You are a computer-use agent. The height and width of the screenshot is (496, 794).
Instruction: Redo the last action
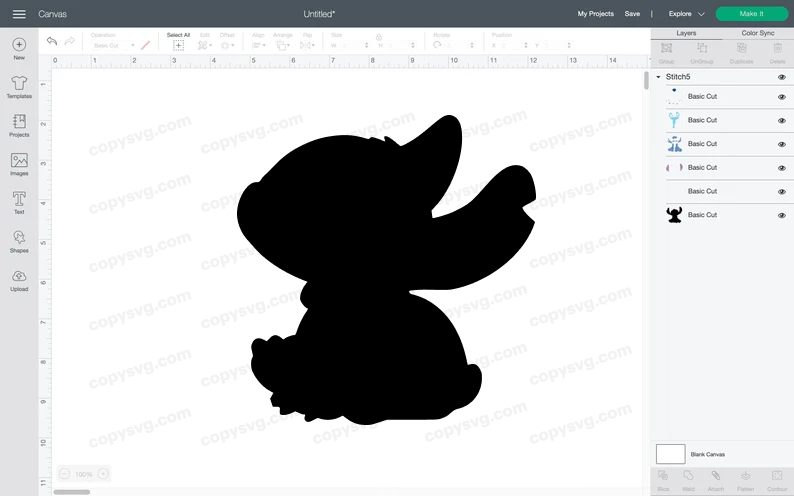[x=69, y=41]
